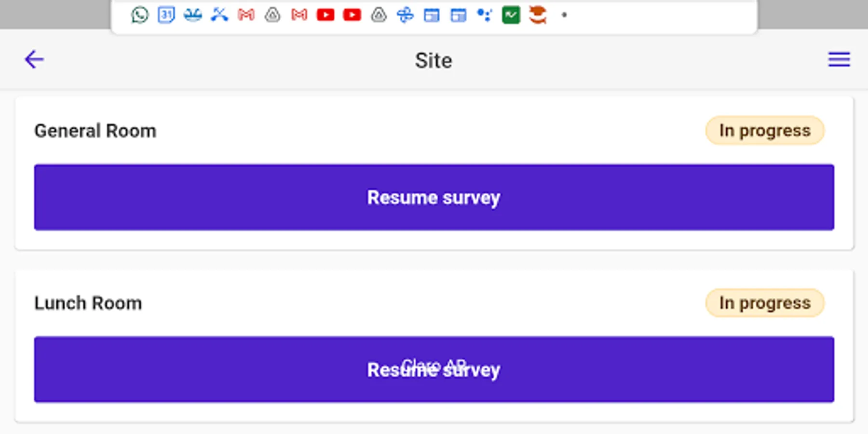The width and height of the screenshot is (868, 434).
Task: Switch to the Google Calendar tab
Action: [166, 15]
